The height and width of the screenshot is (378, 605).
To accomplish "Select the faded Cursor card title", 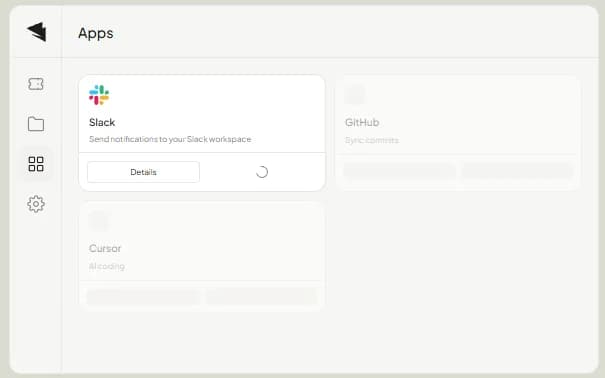I will [105, 248].
